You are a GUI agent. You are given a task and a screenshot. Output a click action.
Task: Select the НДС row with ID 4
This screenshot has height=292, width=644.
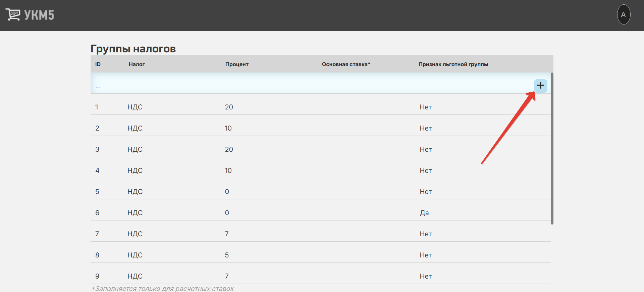tap(135, 171)
